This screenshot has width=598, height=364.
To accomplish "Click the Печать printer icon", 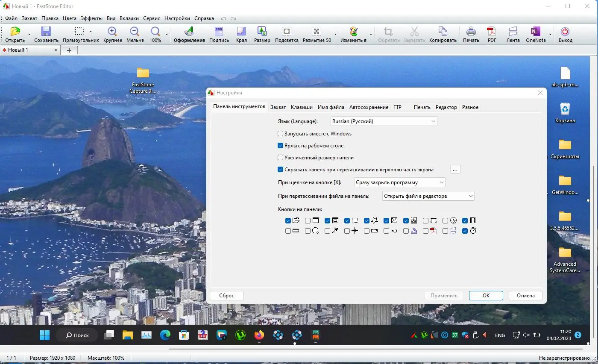I will pos(471,32).
